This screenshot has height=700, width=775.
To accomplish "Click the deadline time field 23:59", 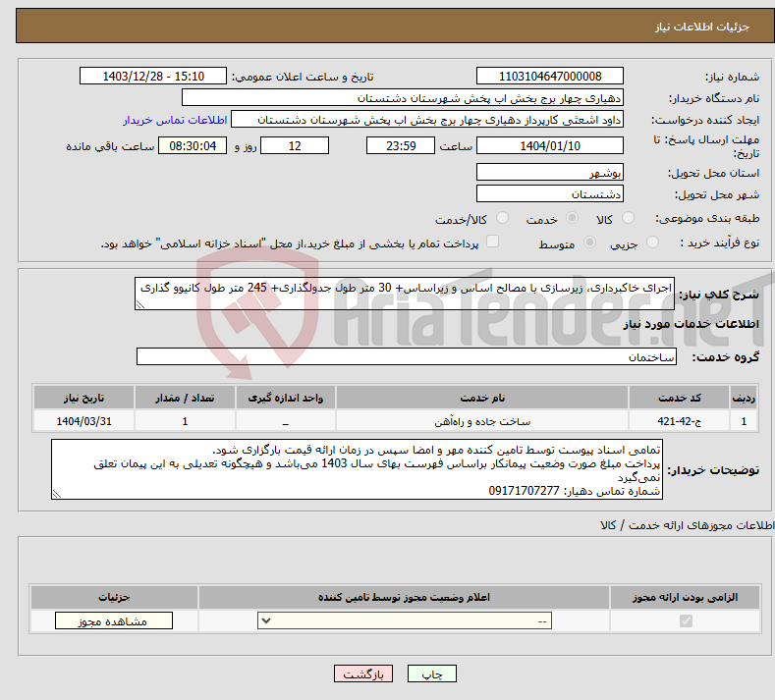I will point(401,145).
